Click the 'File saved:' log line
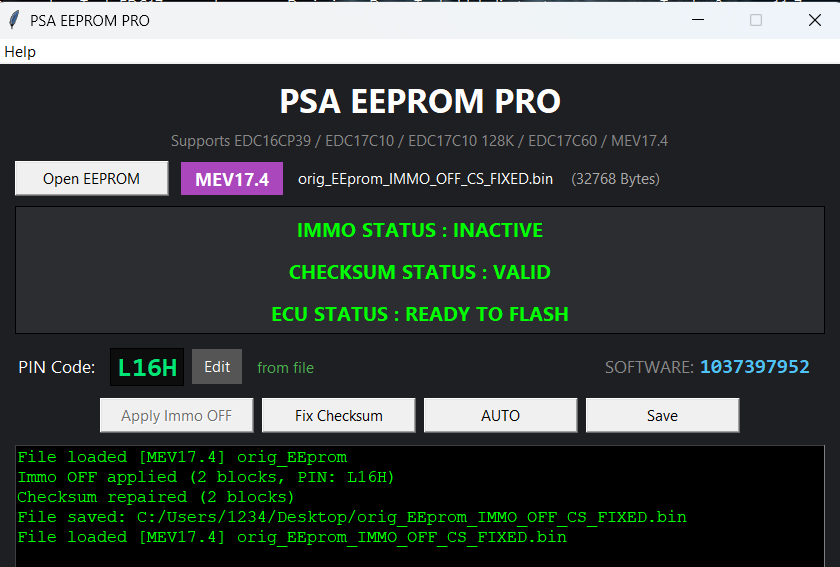 352,517
